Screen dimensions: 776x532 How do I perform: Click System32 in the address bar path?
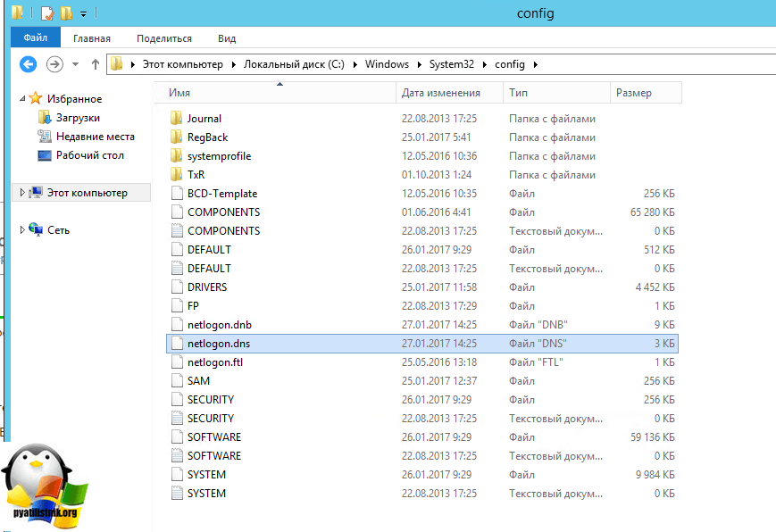pyautogui.click(x=454, y=64)
